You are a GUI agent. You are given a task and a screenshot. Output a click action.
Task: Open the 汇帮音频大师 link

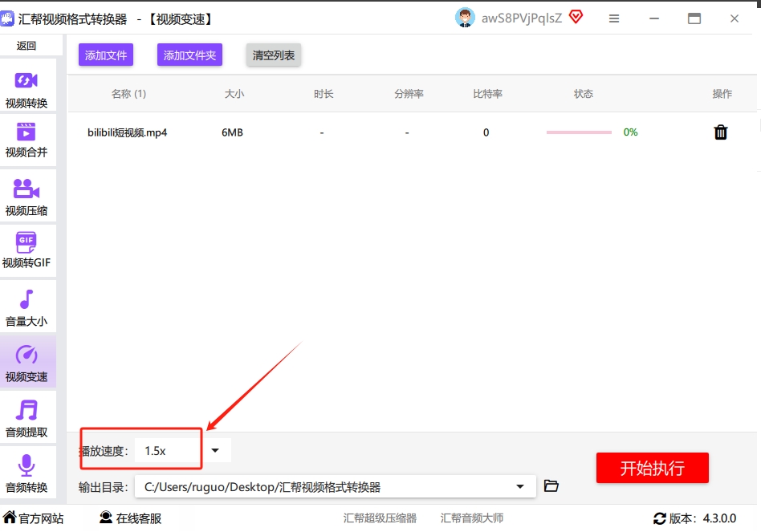point(472,518)
